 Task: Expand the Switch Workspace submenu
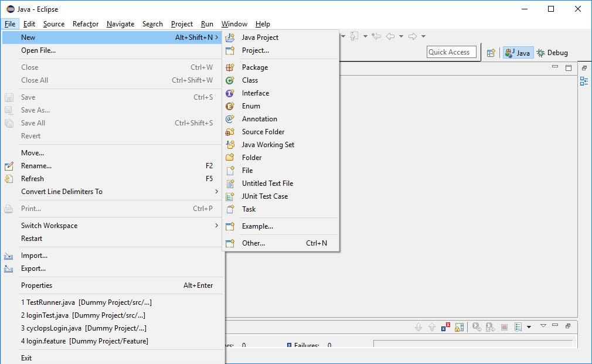pos(112,226)
